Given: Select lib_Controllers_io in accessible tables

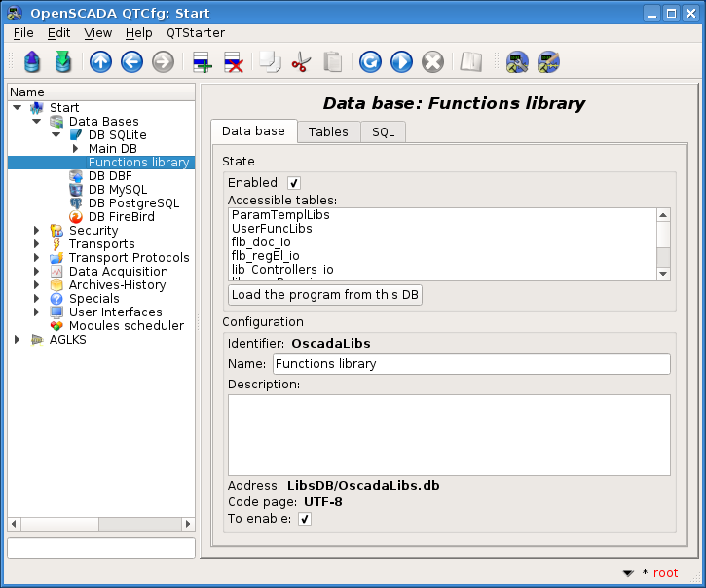Looking at the screenshot, I should pyautogui.click(x=282, y=270).
